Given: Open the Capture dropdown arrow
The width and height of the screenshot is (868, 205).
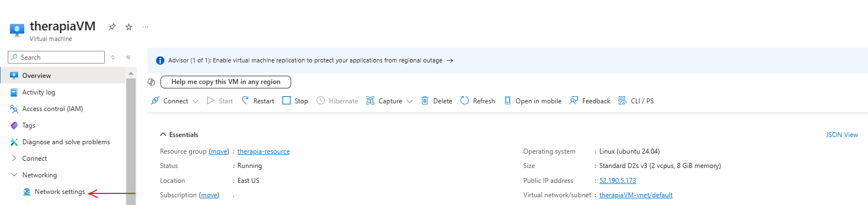Looking at the screenshot, I should pos(409,101).
